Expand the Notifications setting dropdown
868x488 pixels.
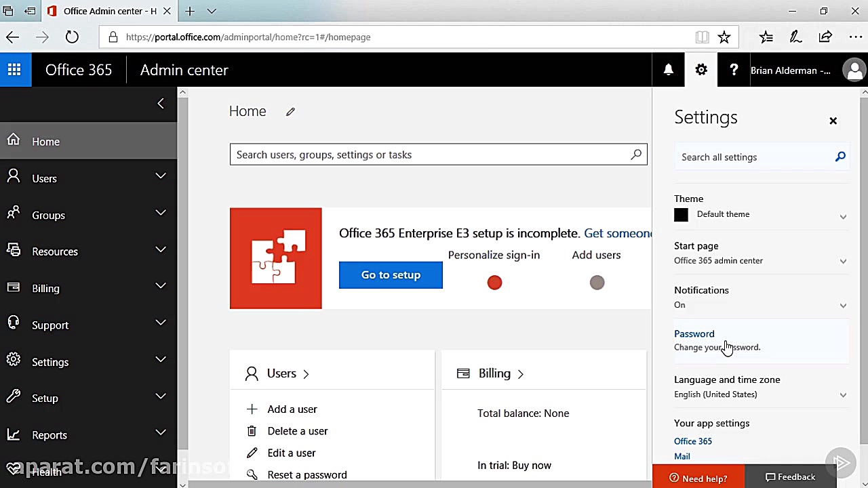coord(843,306)
